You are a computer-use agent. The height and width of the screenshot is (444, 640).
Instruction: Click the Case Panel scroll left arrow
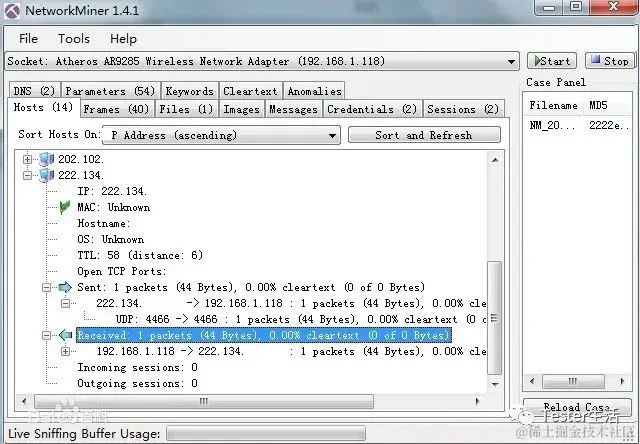[532, 382]
